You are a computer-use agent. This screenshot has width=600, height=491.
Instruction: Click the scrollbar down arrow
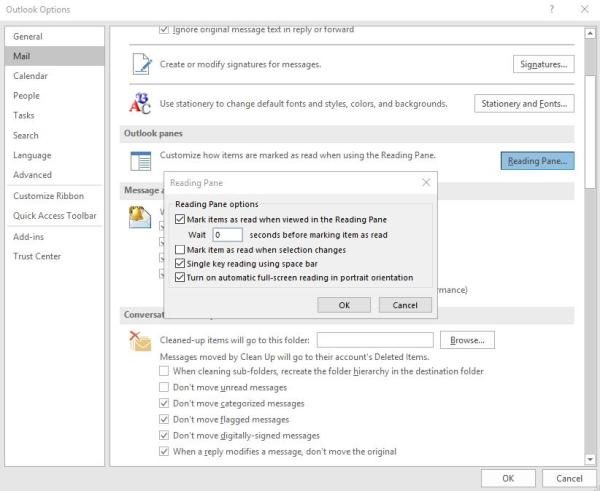[590, 459]
